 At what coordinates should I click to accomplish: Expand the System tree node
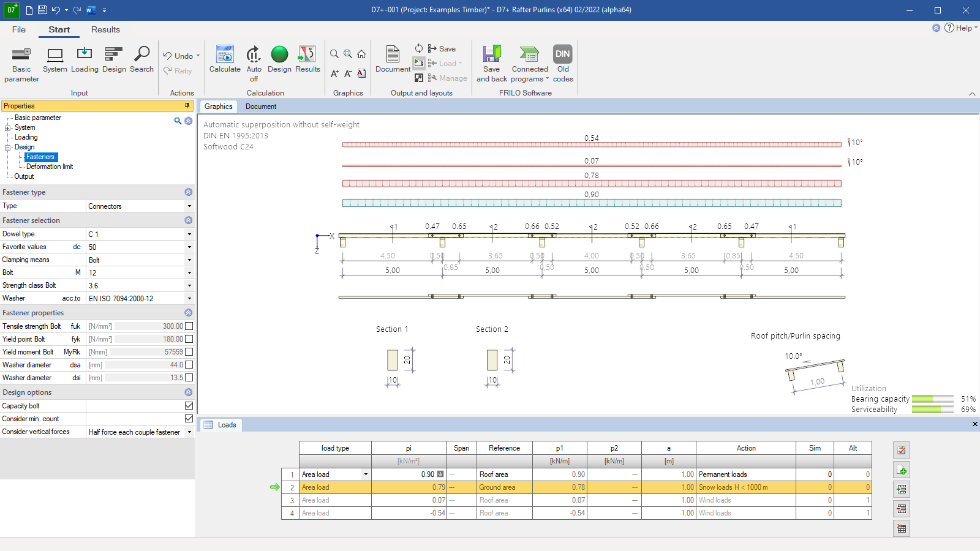[x=8, y=128]
